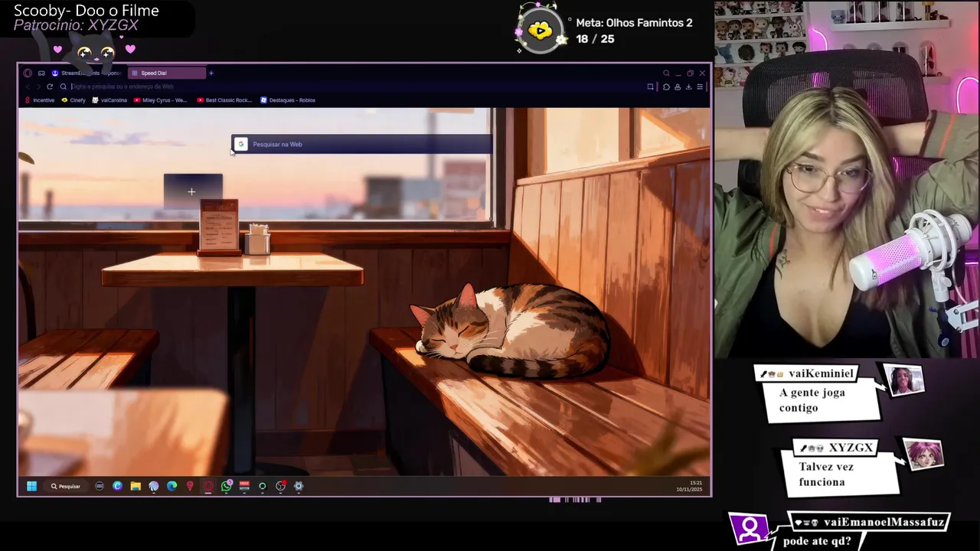Switch to the StreamElements tab
Screen dimensions: 980x551
tap(86, 73)
